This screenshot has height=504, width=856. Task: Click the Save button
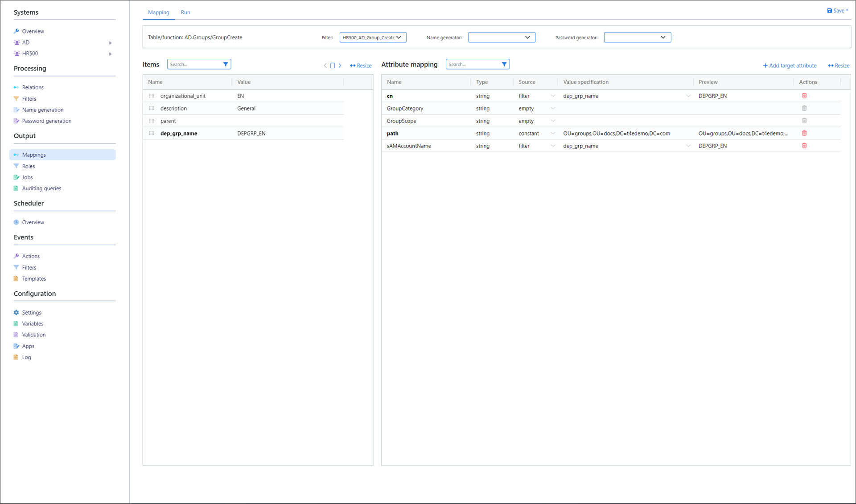(837, 11)
